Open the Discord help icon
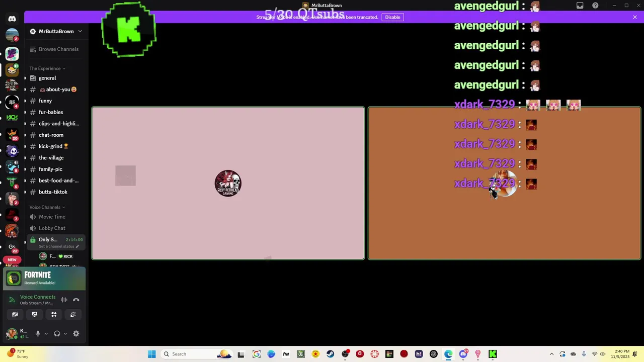Image resolution: width=644 pixels, height=362 pixels. [x=595, y=6]
